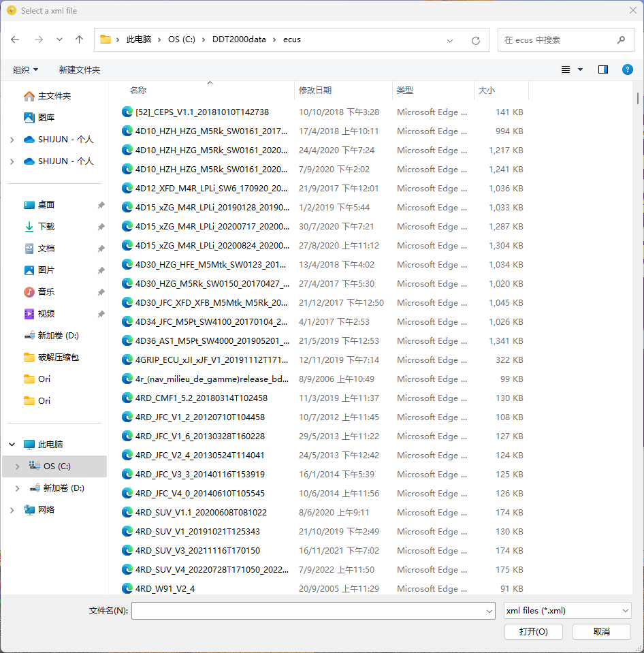This screenshot has width=644, height=653.
Task: Sort files by 名称 column
Action: [138, 91]
